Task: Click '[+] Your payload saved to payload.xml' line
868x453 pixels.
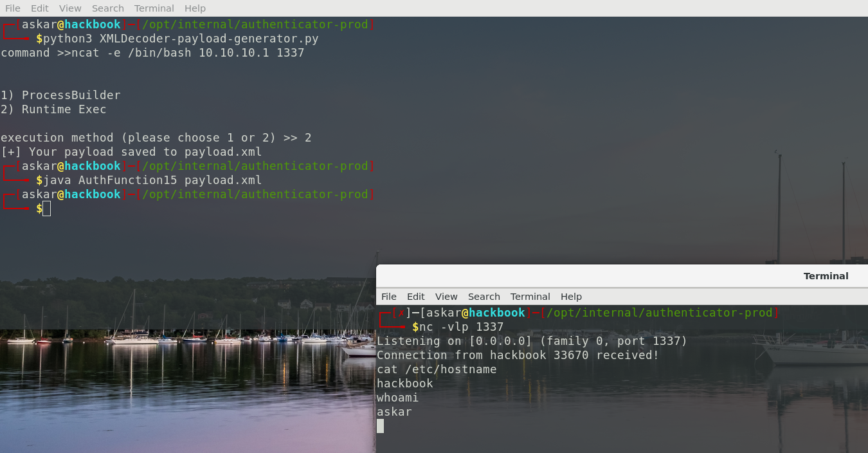Action: (x=131, y=152)
